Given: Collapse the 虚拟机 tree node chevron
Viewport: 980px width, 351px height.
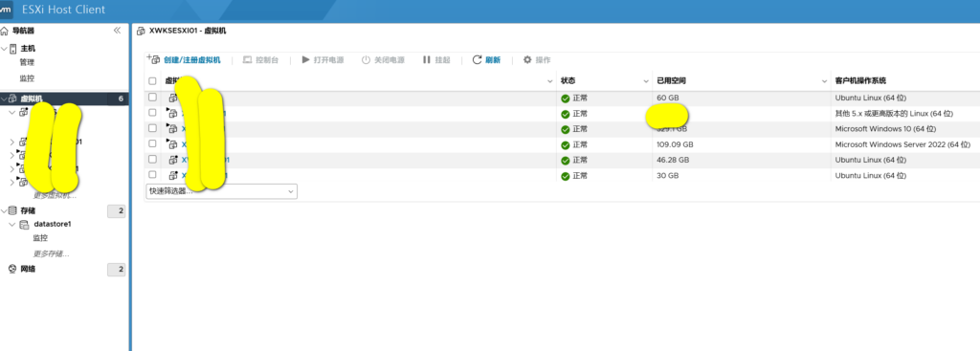Looking at the screenshot, I should (5, 99).
